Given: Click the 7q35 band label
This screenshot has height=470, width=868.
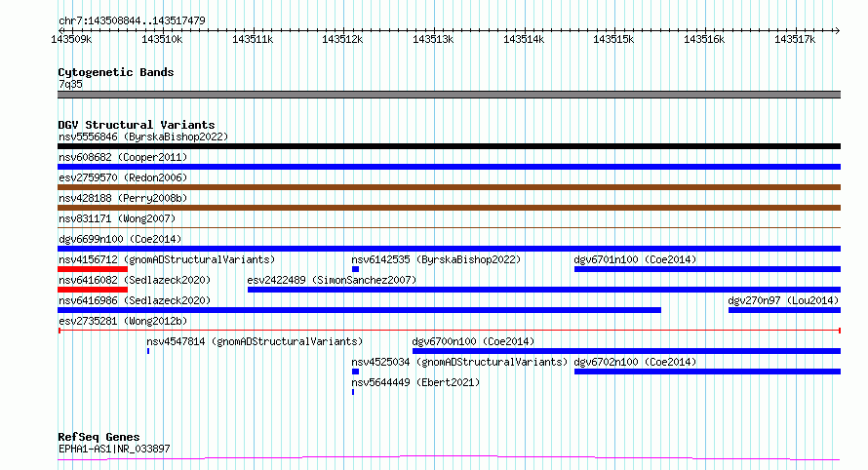Looking at the screenshot, I should [70, 84].
